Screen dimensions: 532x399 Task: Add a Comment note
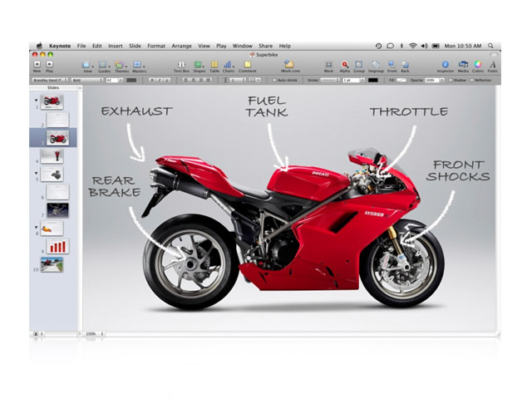click(248, 66)
